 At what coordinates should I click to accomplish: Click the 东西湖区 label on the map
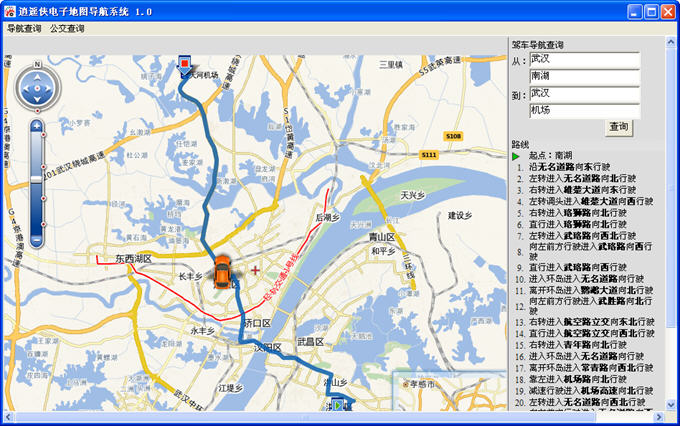pyautogui.click(x=133, y=259)
